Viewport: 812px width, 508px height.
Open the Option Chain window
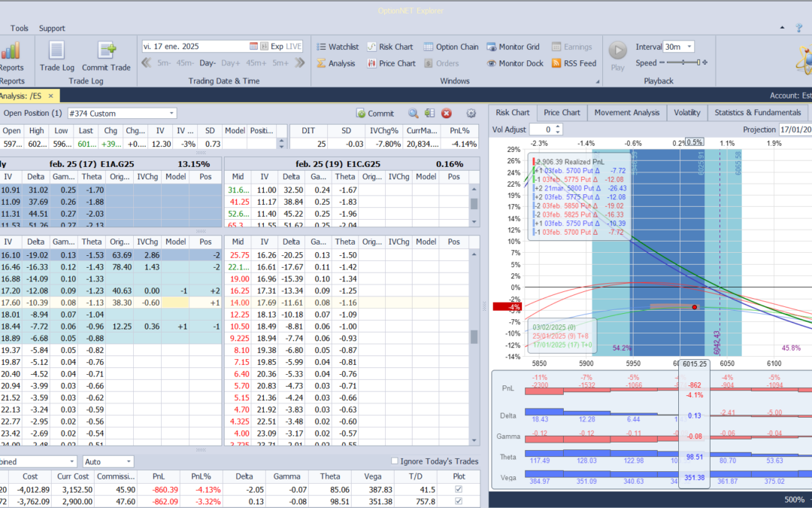pos(451,47)
